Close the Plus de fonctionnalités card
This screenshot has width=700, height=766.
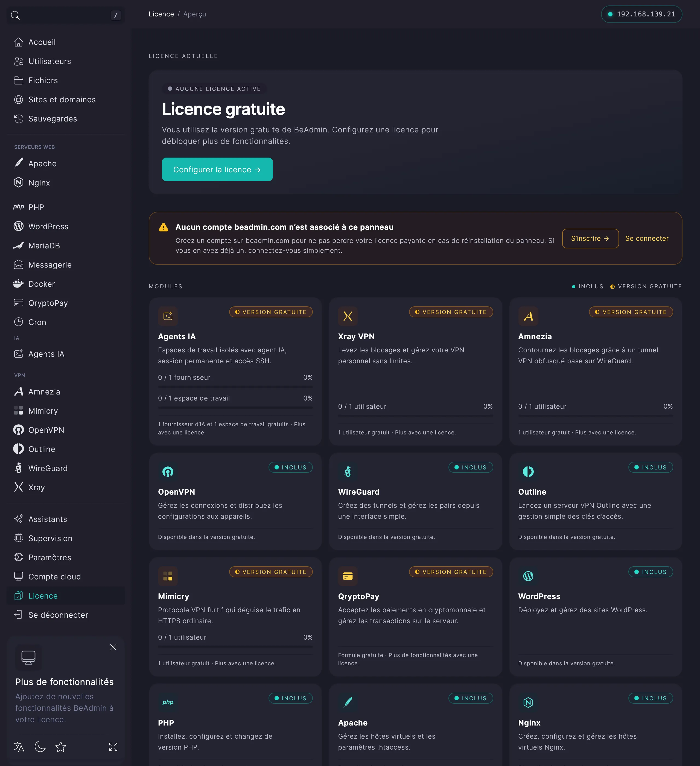(x=113, y=647)
